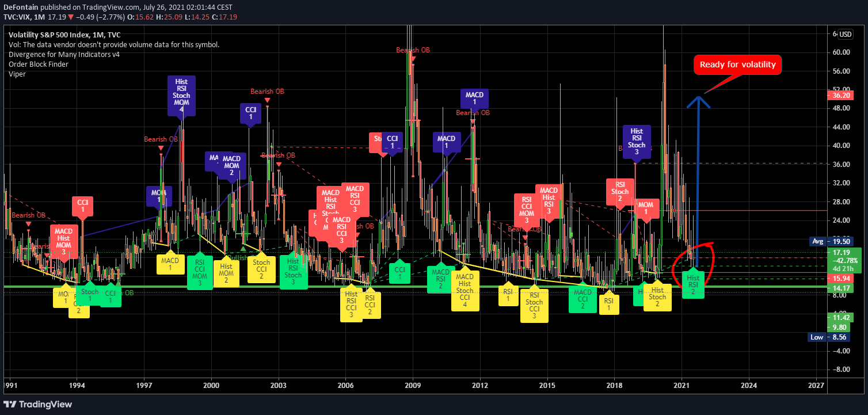Open the USD currency selector on the price scale
Viewport: 868px width, 415px height.
(845, 34)
